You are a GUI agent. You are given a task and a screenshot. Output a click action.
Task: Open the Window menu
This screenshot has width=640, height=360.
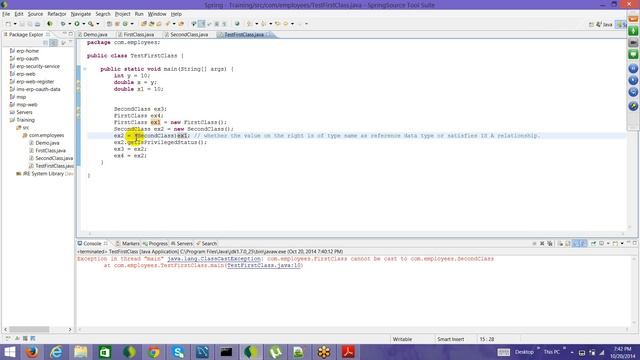(157, 14)
